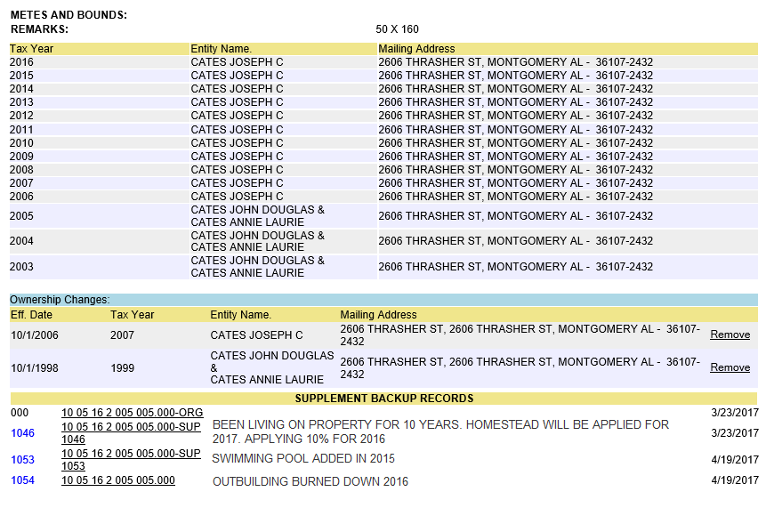766x532 pixels.
Task: Select the Eff. Date column header
Action: click(x=31, y=315)
